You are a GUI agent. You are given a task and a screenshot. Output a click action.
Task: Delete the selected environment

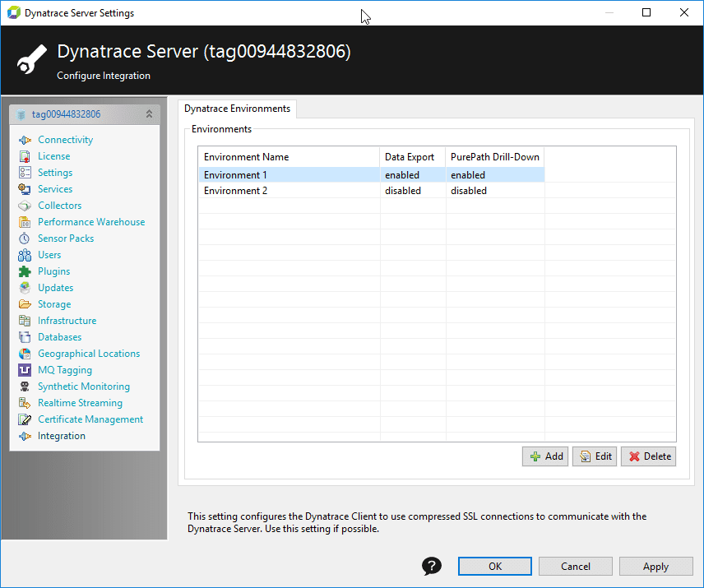pyautogui.click(x=649, y=456)
